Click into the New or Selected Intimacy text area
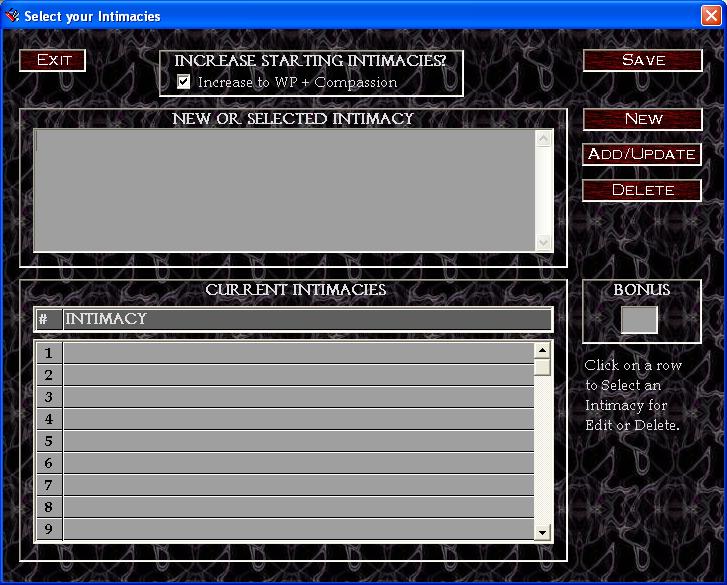The height and width of the screenshot is (585, 727). [x=284, y=191]
